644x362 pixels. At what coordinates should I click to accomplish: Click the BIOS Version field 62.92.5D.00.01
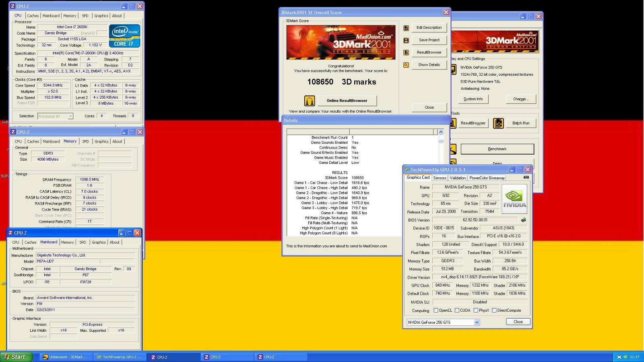[475, 220]
